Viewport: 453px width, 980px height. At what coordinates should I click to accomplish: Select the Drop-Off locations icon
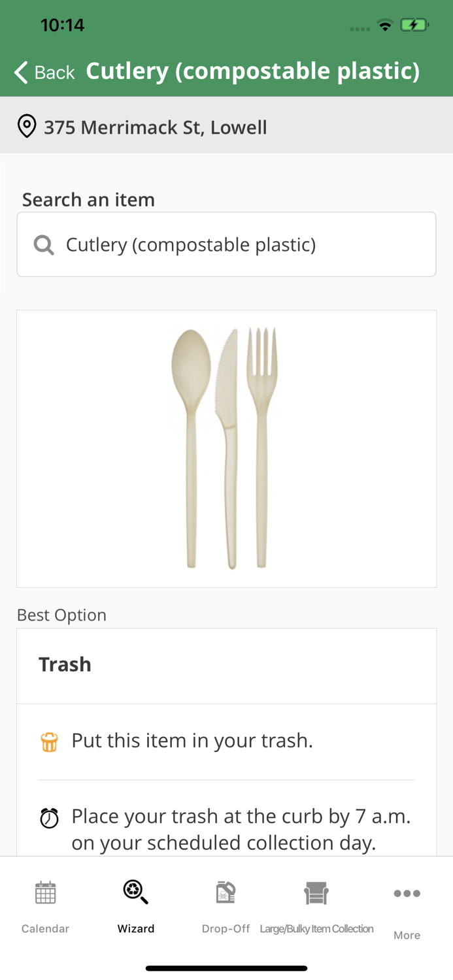[226, 893]
